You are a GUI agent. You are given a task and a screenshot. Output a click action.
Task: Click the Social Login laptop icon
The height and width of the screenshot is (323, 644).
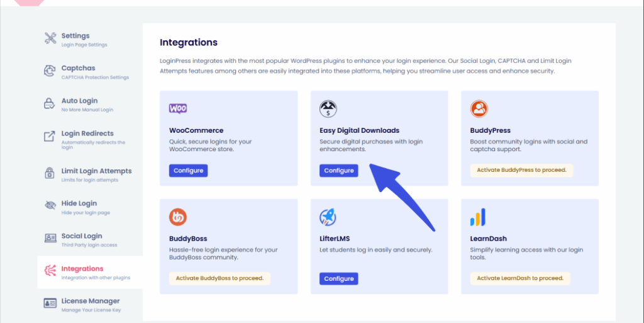click(50, 238)
